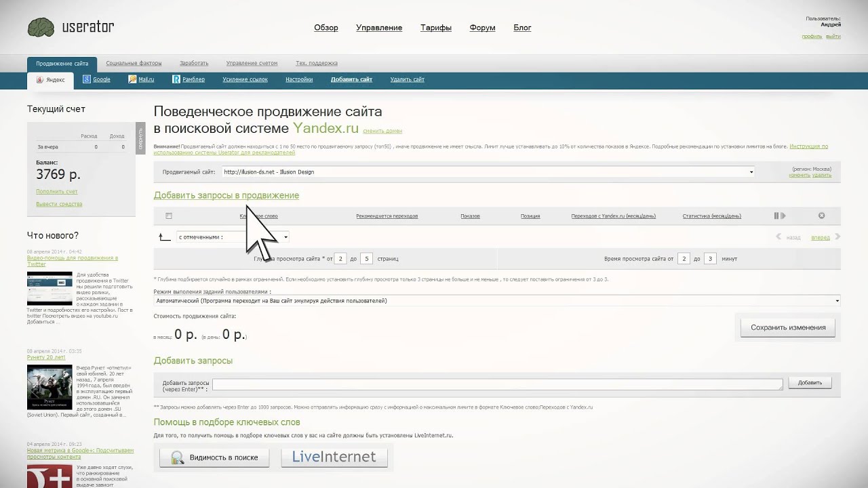The width and height of the screenshot is (868, 488).
Task: Click the 'Рунету 20 лет' news thumbnail
Action: [50, 387]
